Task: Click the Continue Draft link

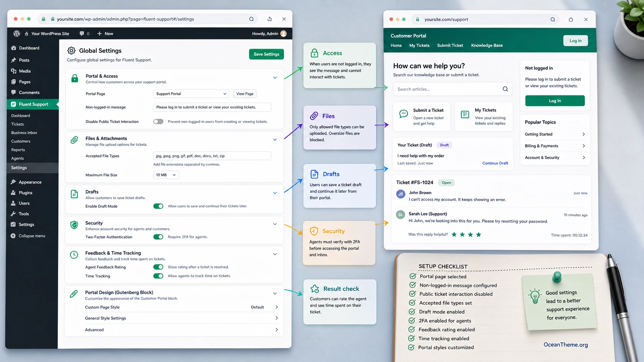Action: [x=495, y=163]
